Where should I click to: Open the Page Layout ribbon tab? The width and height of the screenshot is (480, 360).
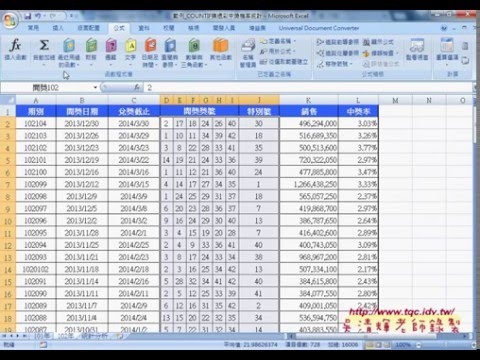point(88,28)
